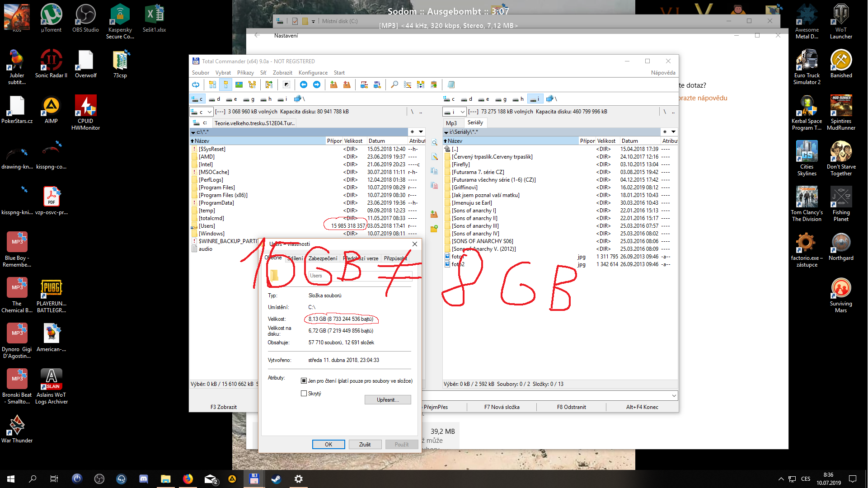868x488 pixels.
Task: Click the thumbnail view picture icon
Action: [x=239, y=84]
